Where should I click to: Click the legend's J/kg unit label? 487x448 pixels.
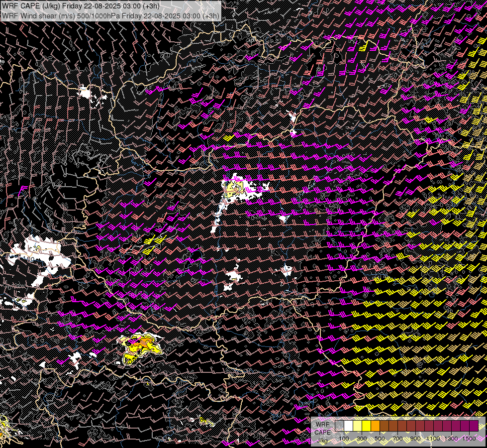tap(322, 441)
